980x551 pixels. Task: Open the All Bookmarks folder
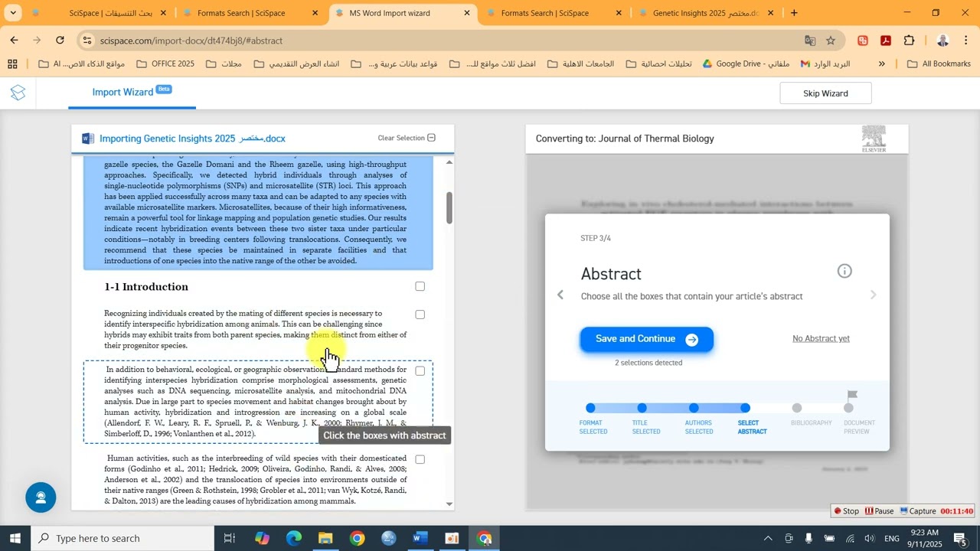tap(939, 64)
